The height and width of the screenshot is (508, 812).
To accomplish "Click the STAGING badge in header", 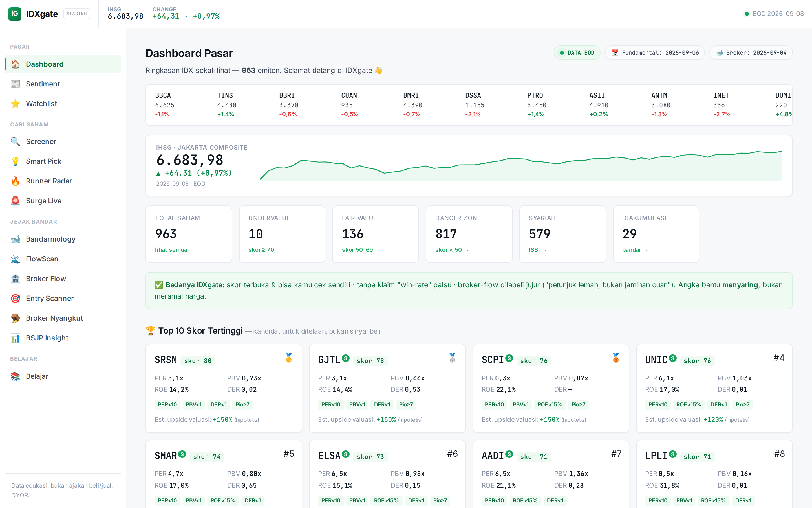I will (76, 14).
